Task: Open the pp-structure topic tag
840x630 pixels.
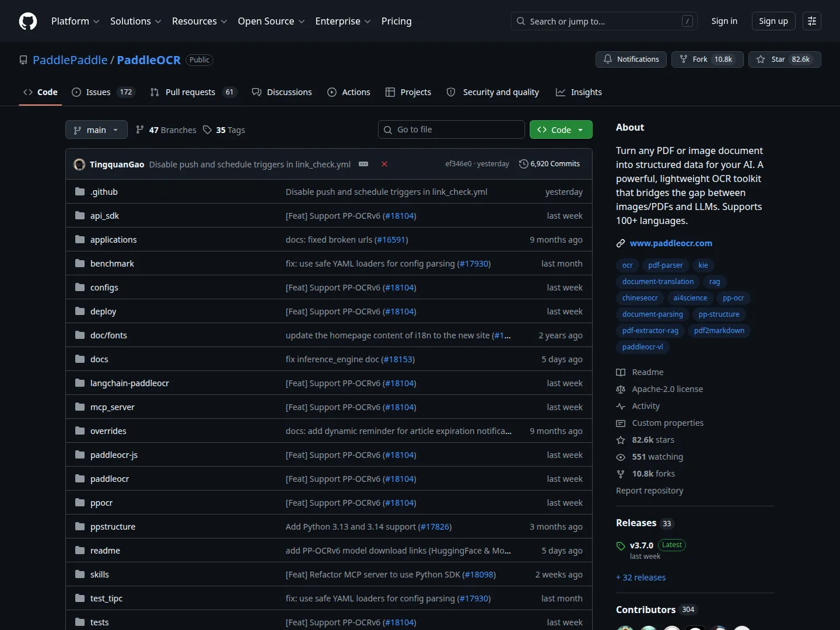Action: (719, 314)
